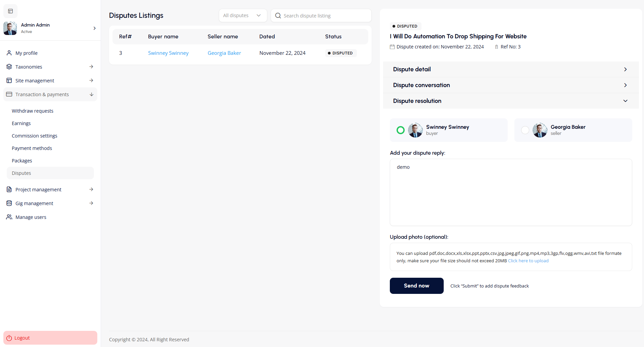
Task: Expand the Dispute detail section
Action: (510, 69)
